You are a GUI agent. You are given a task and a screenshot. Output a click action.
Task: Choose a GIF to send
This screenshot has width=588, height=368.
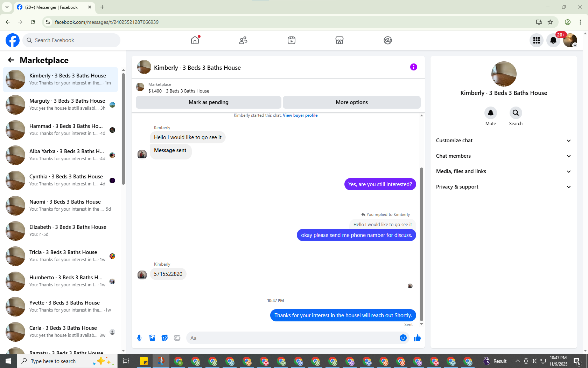pyautogui.click(x=177, y=338)
